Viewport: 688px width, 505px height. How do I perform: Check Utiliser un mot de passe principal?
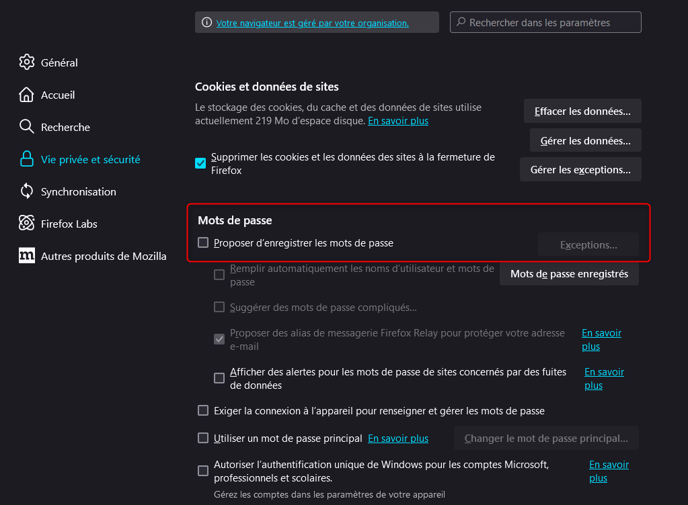point(203,438)
